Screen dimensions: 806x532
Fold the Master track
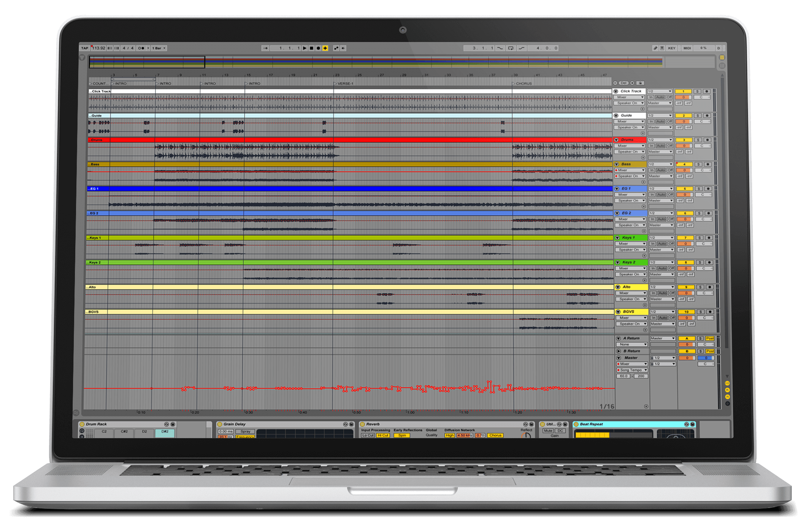[619, 358]
